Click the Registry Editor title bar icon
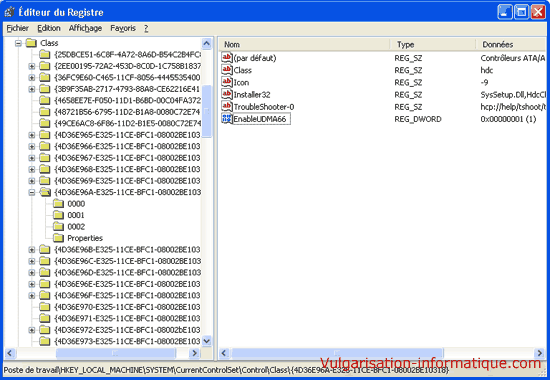The width and height of the screenshot is (550, 380). [9, 12]
